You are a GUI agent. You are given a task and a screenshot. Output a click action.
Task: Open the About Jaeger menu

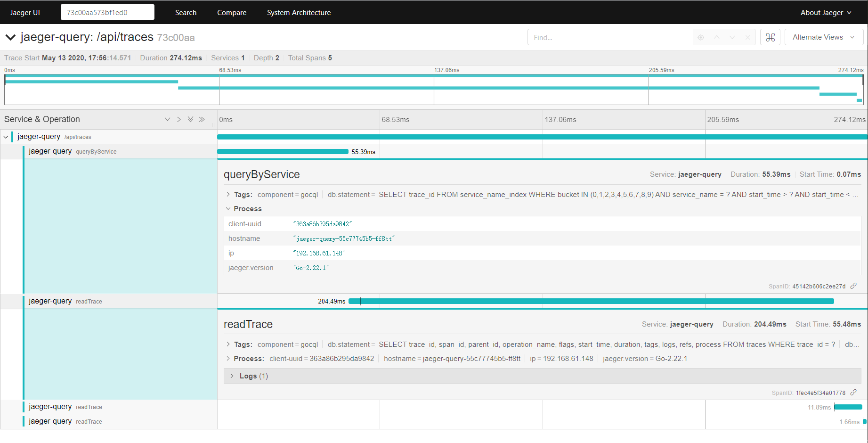826,13
